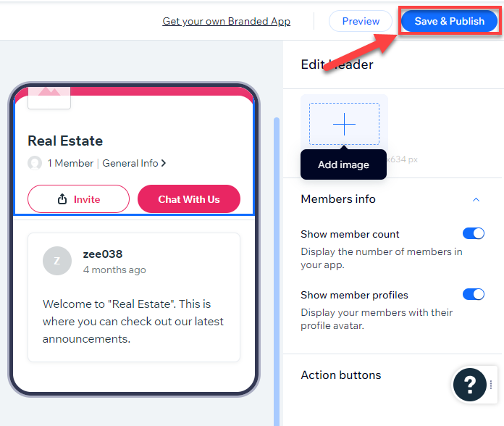Click the zee038 profile avatar circle
Screen dimensions: 504x426
(57, 261)
